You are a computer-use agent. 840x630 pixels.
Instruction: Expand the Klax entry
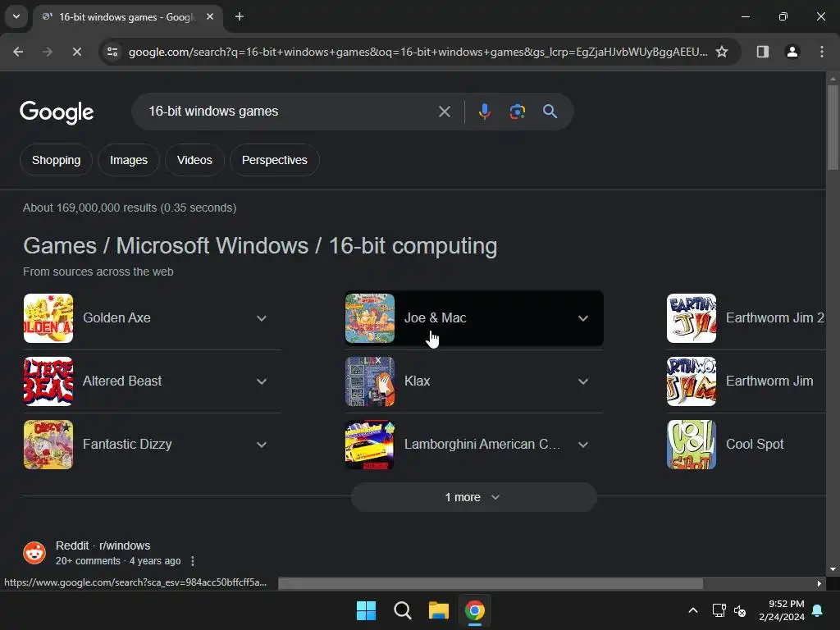coord(583,381)
